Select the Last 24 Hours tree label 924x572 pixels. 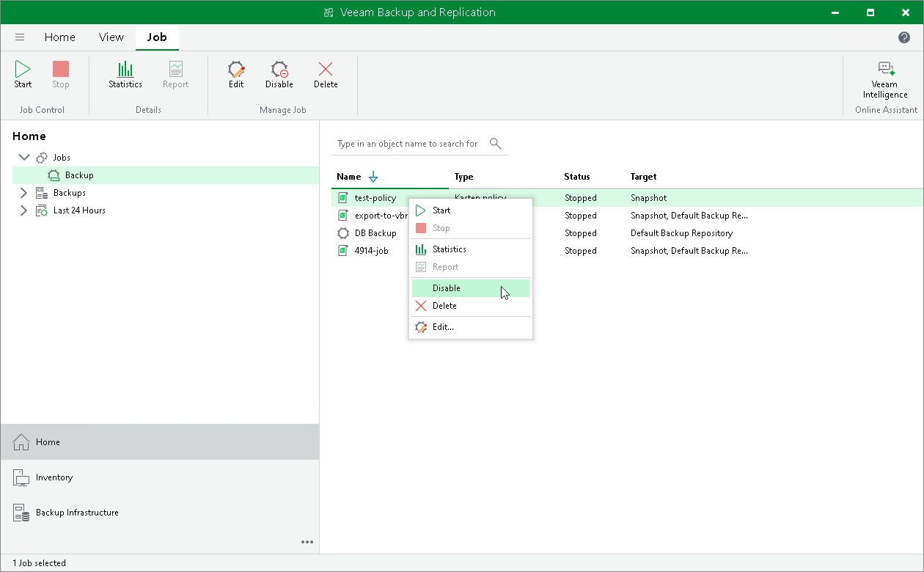tap(79, 210)
